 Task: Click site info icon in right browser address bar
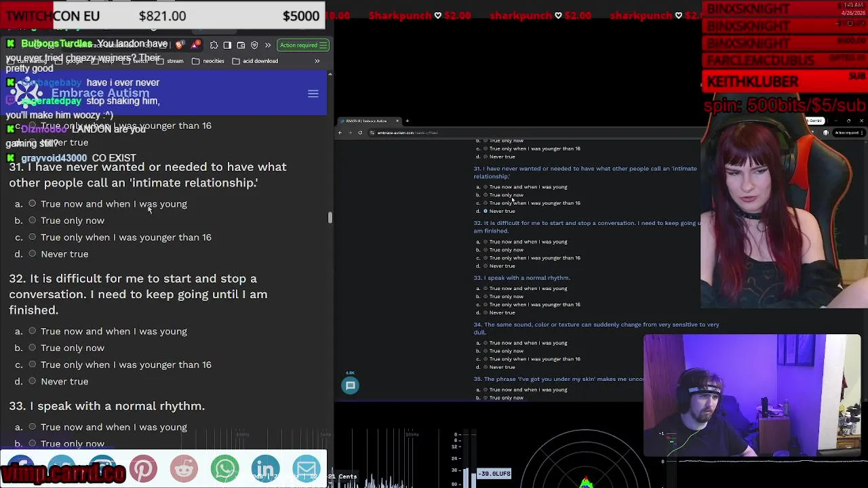coord(372,133)
